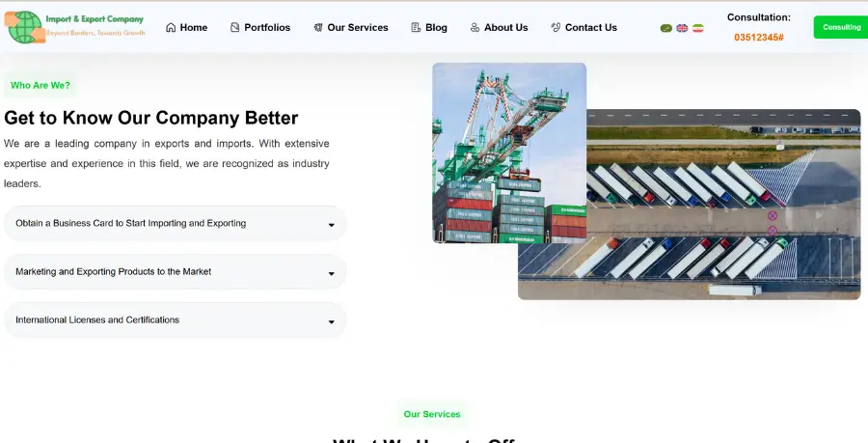Click the green Consulting button
The width and height of the screenshot is (868, 443).
(x=841, y=27)
